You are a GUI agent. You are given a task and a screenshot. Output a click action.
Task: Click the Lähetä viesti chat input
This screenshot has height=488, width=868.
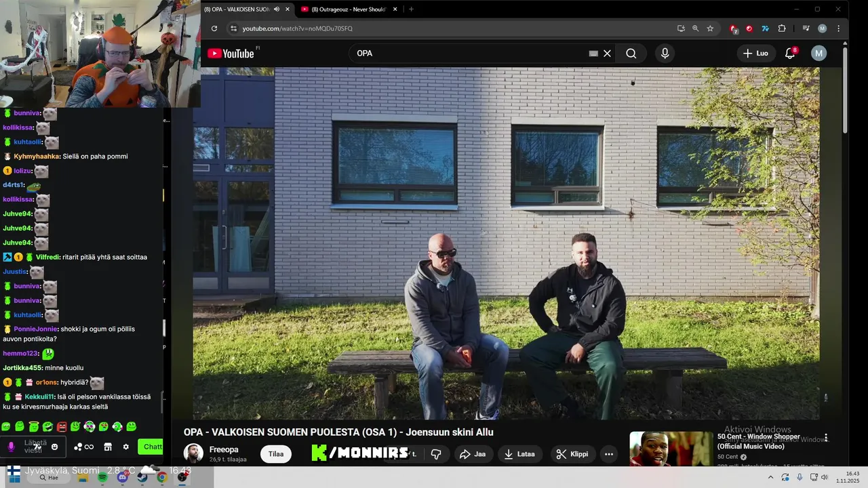click(34, 447)
